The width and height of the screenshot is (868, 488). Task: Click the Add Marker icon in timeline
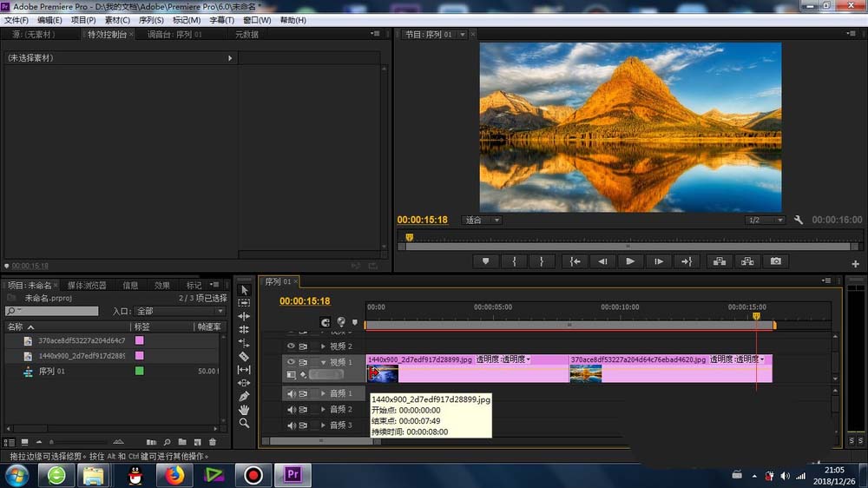(x=355, y=322)
